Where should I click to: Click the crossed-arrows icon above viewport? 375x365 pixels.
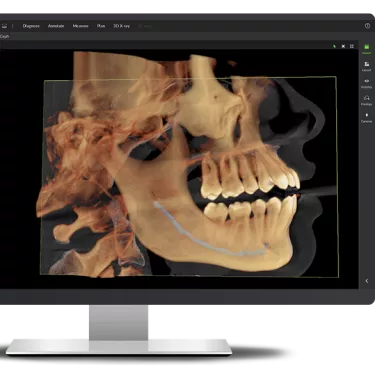(x=343, y=46)
